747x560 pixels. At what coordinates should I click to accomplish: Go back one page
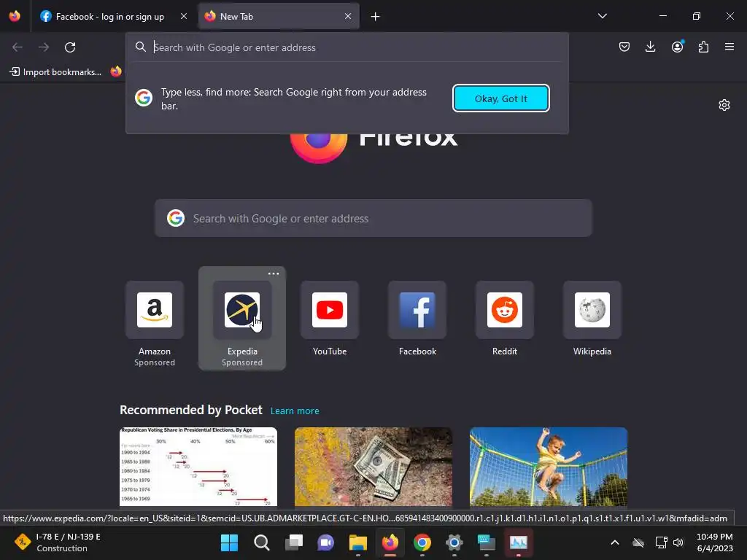click(18, 47)
